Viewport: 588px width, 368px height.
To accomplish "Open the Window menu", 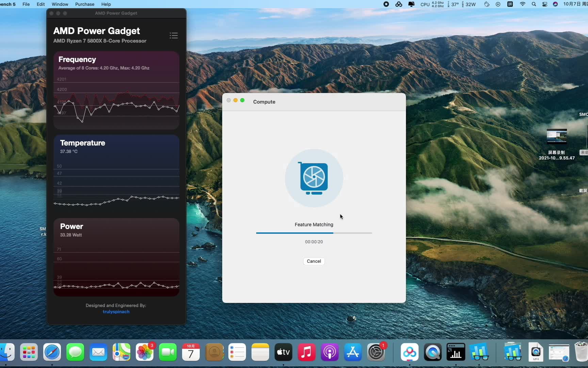I will 60,4.
